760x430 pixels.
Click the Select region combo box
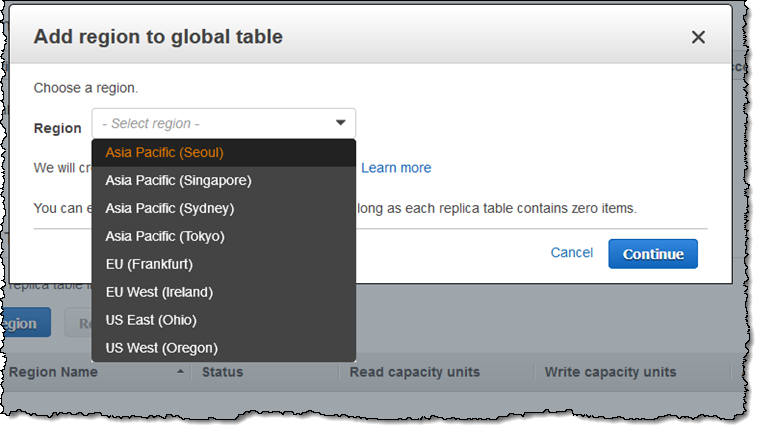tap(222, 123)
